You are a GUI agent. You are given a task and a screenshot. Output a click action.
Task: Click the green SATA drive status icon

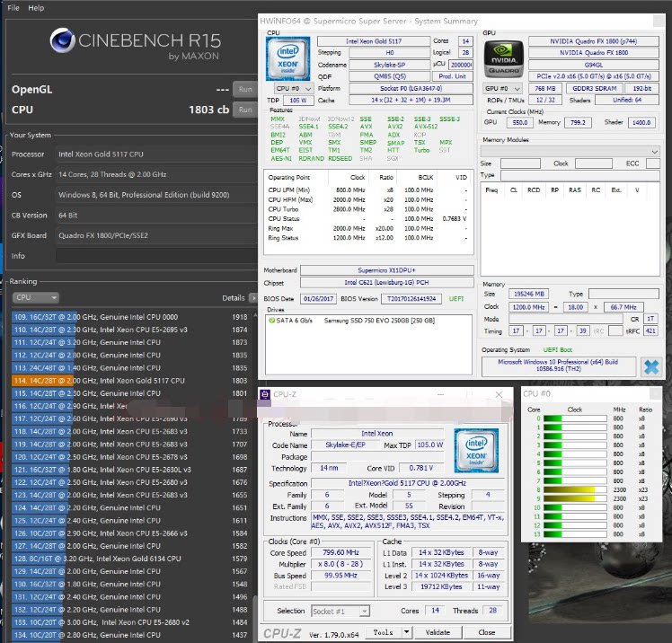271,320
